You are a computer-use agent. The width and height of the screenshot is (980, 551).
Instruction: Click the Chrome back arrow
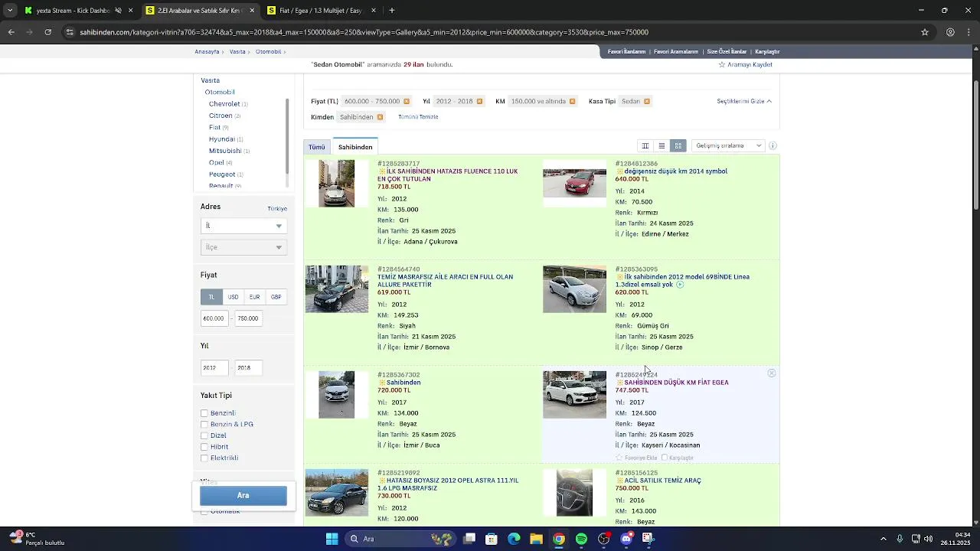coord(11,32)
